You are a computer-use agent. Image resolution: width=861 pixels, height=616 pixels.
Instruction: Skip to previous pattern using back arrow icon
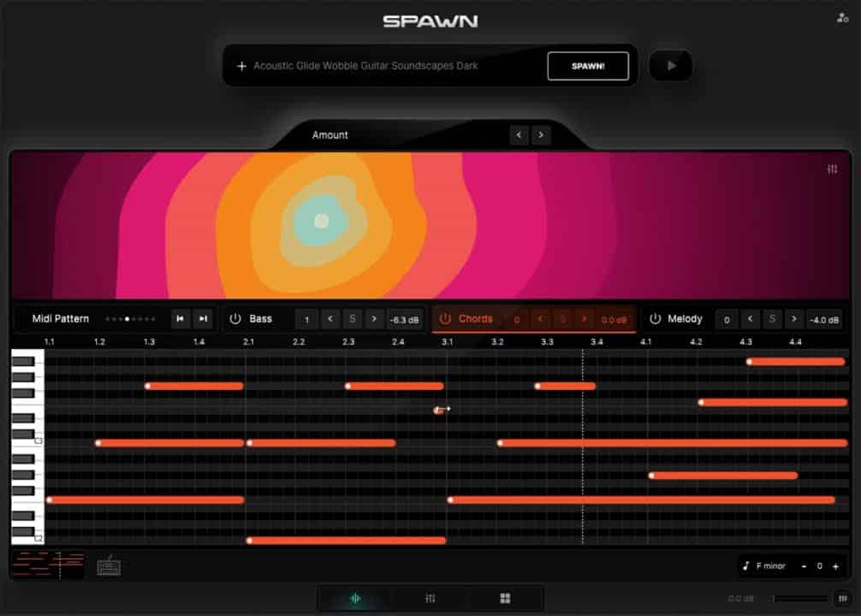point(181,318)
